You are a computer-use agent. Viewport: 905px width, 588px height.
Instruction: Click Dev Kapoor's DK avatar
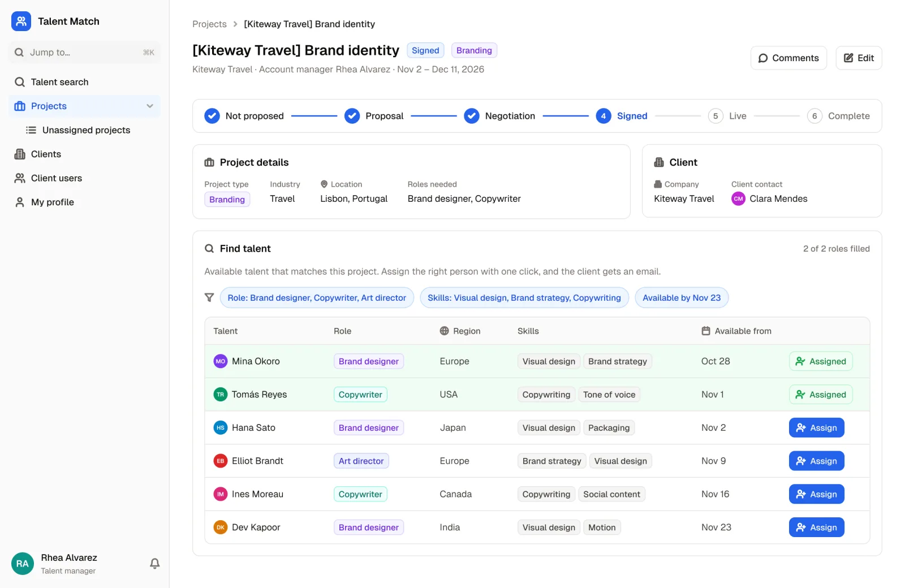click(x=221, y=528)
